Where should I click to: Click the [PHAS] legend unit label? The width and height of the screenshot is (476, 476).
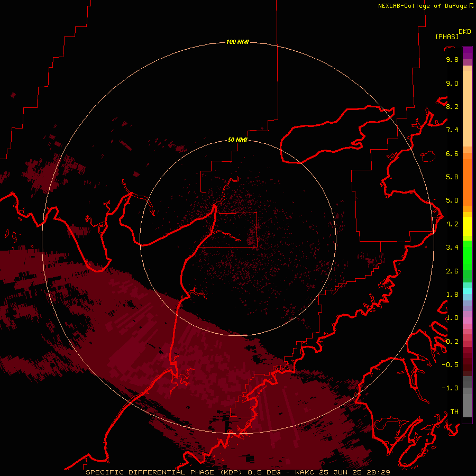tap(447, 37)
